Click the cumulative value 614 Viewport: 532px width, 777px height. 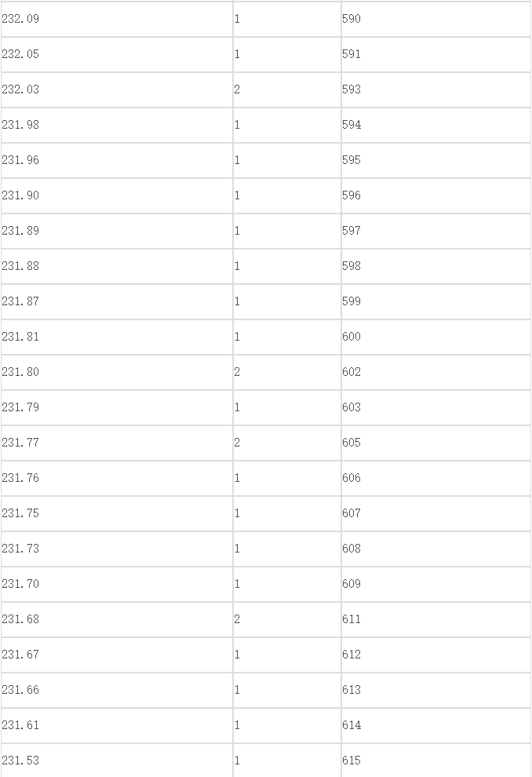pos(436,725)
